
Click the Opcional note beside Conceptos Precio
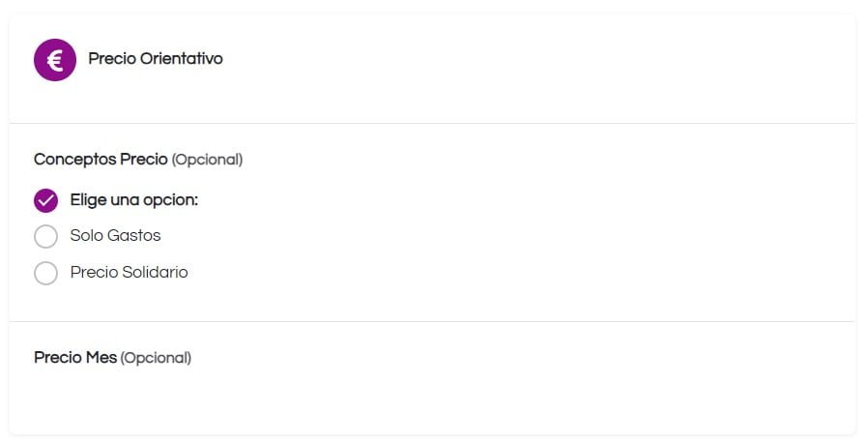207,160
